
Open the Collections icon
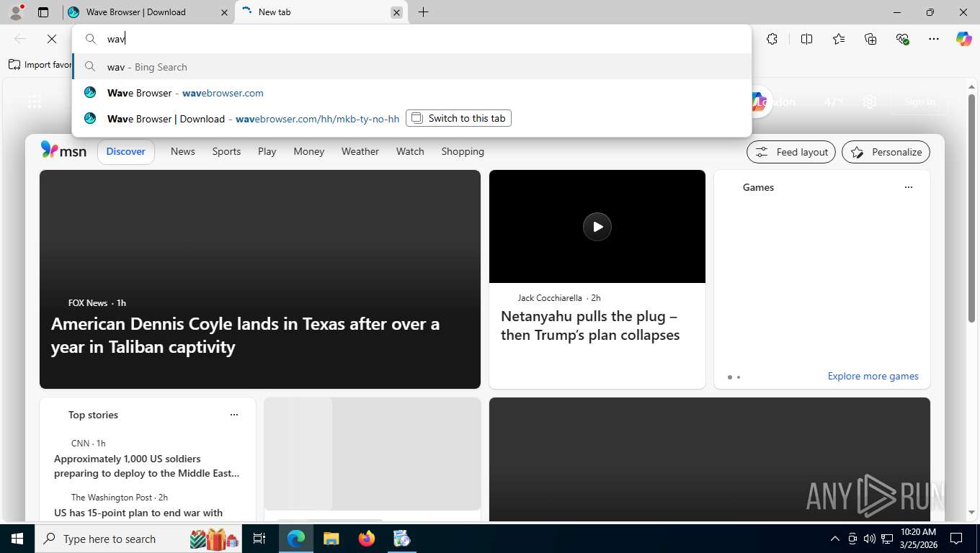[870, 39]
